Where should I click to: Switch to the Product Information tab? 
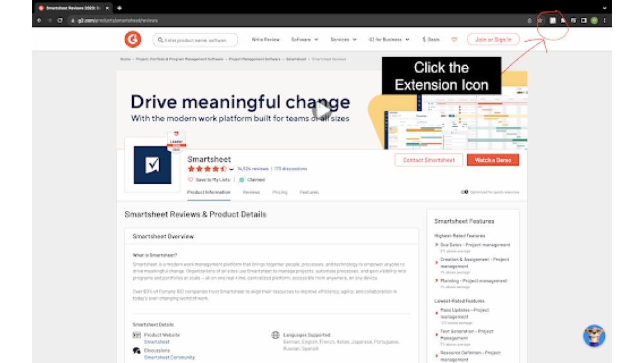point(209,192)
